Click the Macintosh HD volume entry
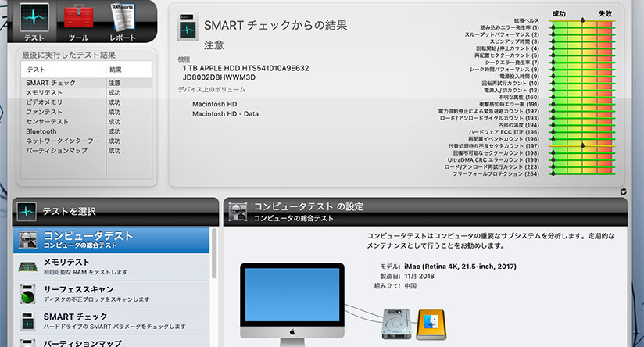644x347 pixels. pos(214,104)
